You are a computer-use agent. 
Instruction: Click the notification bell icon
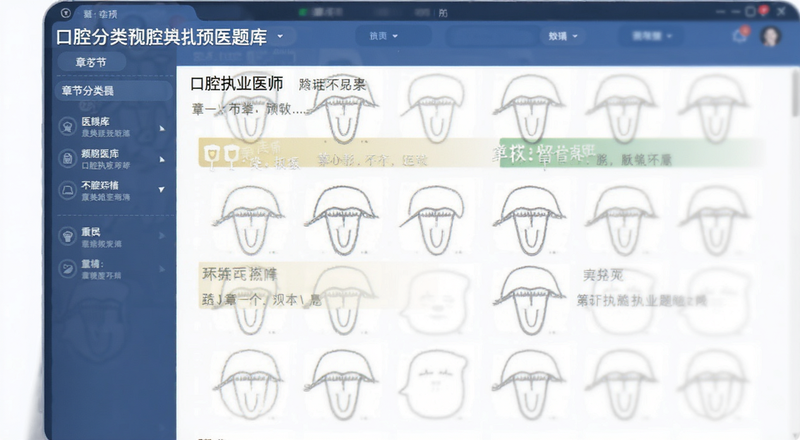click(740, 36)
